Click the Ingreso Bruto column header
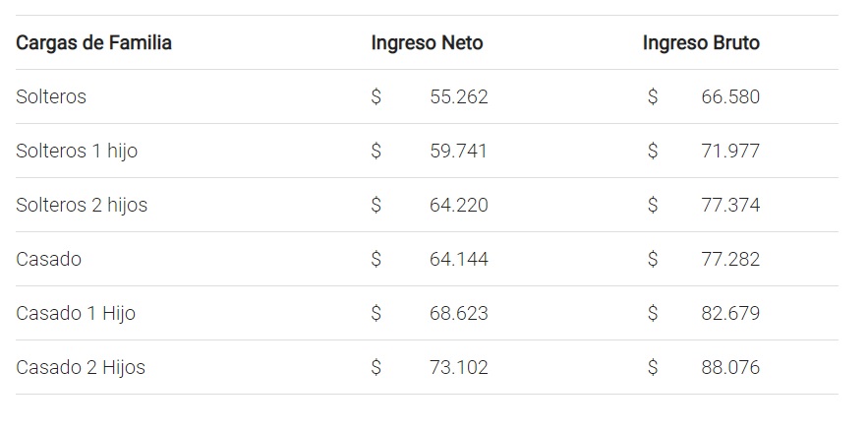This screenshot has width=868, height=432. coord(701,43)
